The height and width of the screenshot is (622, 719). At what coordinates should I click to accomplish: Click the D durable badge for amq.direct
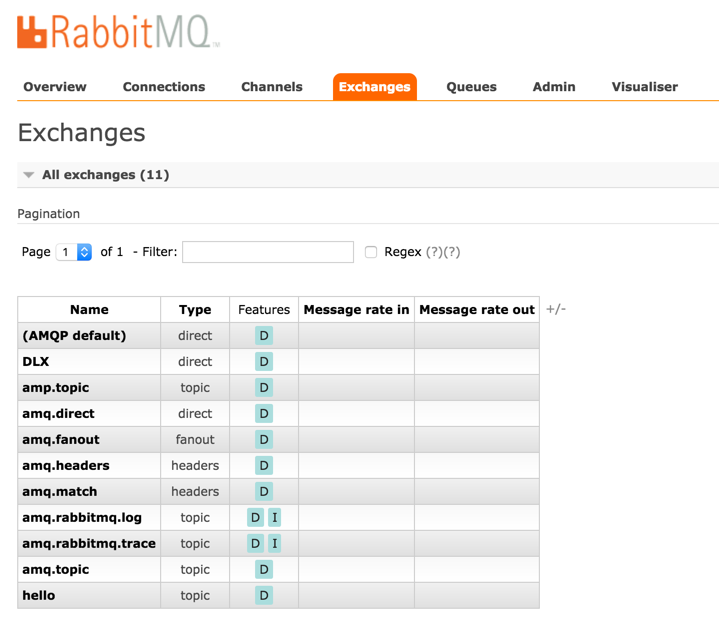tap(264, 414)
